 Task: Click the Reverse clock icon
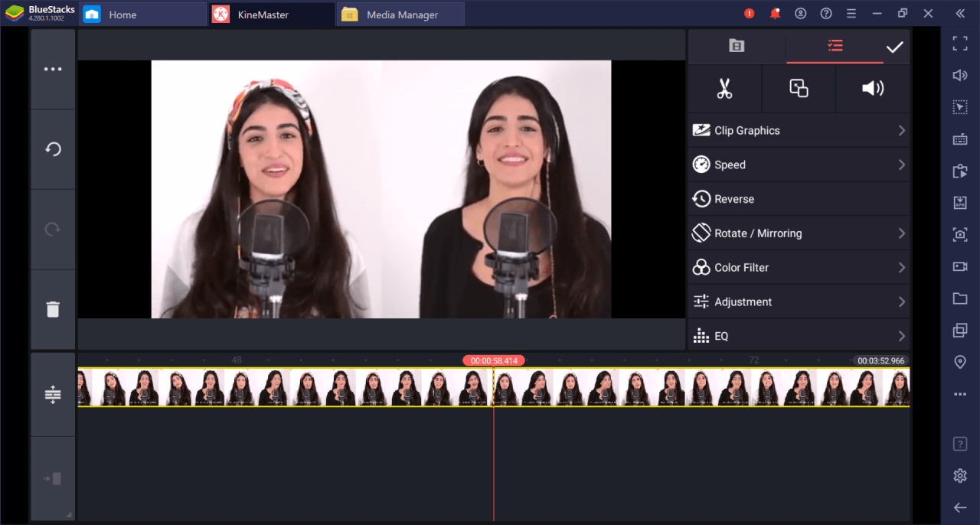pyautogui.click(x=701, y=199)
